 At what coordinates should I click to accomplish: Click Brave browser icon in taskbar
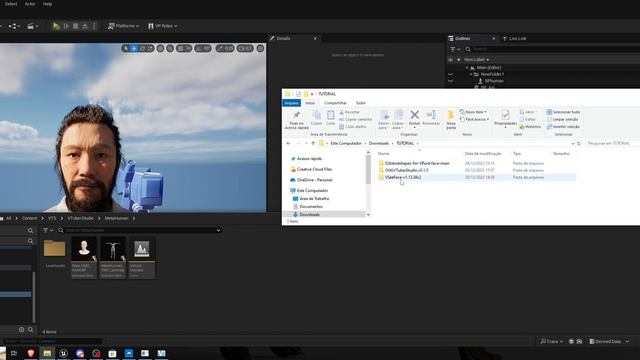(x=31, y=353)
